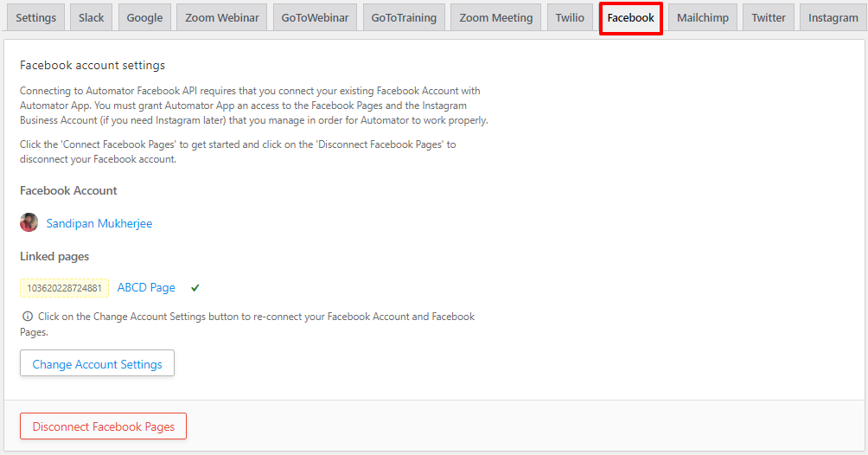Switch to the Twitter tab
The height and width of the screenshot is (455, 868).
[x=769, y=18]
